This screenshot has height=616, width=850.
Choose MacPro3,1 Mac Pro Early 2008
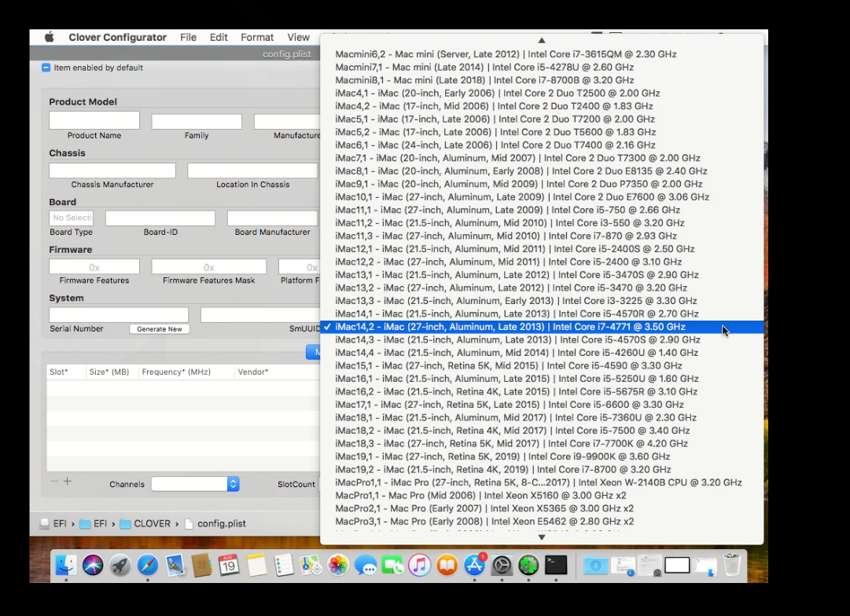542,522
